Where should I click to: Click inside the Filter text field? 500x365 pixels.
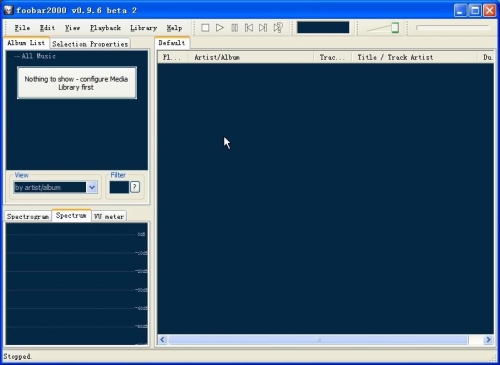pos(119,187)
